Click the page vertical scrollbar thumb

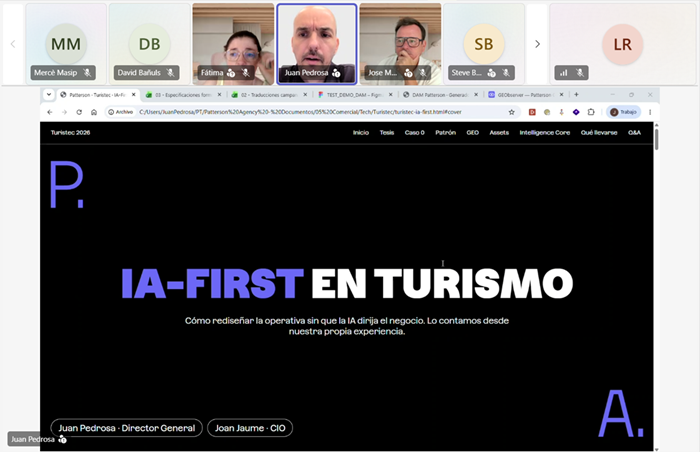[656, 139]
